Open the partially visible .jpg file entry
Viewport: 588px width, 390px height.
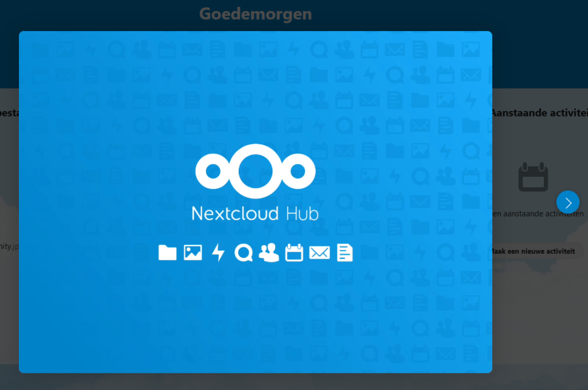point(10,246)
